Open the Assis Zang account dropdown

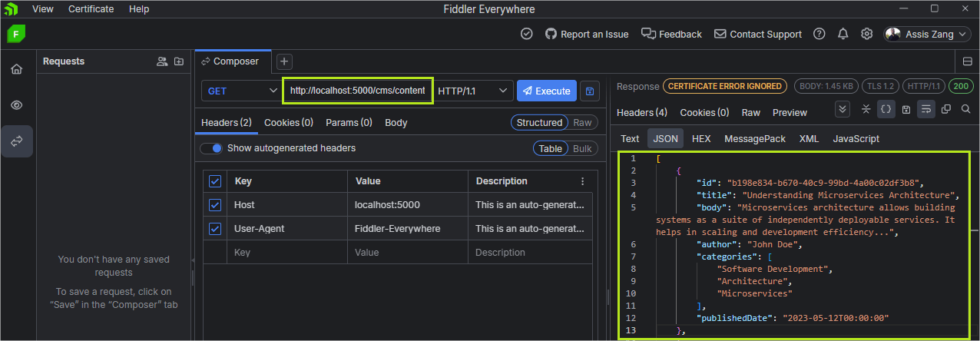928,34
